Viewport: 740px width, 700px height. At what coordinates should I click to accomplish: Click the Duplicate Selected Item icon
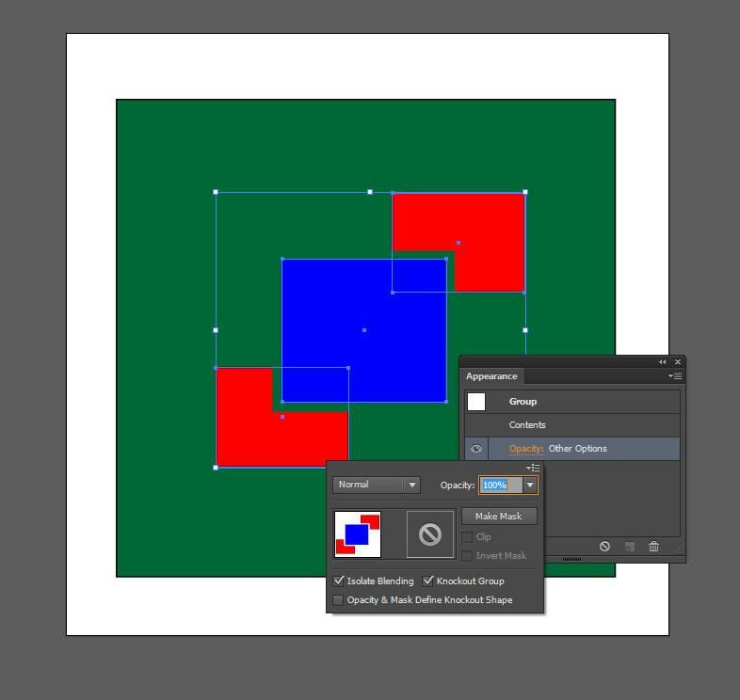[x=629, y=547]
